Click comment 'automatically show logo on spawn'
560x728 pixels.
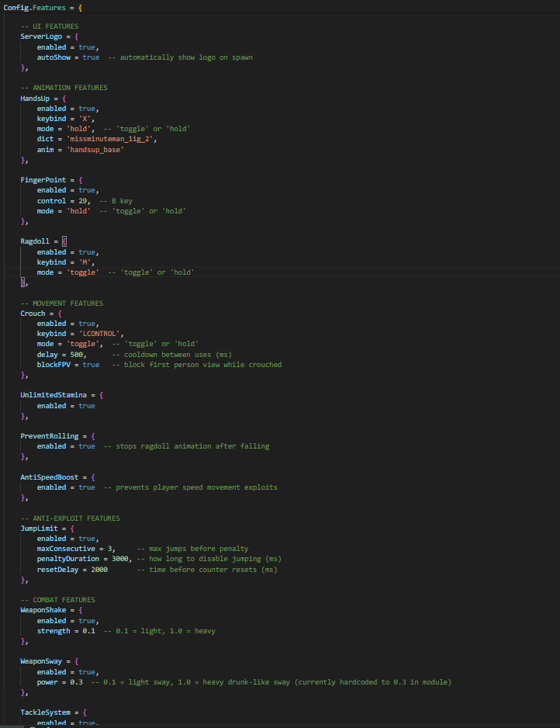click(186, 57)
